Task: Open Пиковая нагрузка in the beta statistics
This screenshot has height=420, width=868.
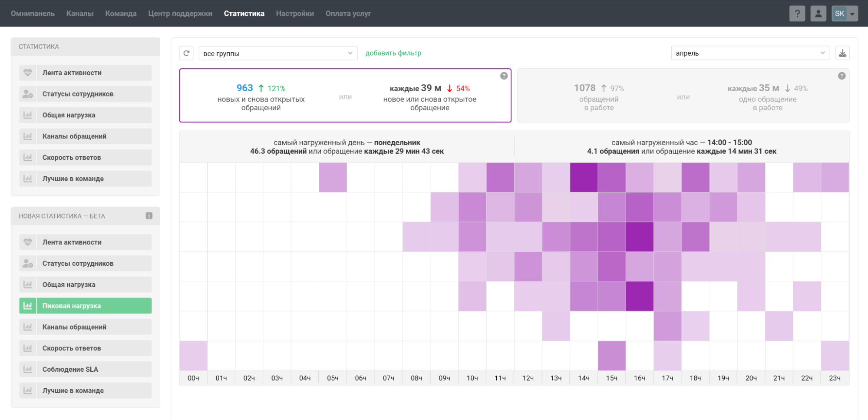Action: point(86,306)
